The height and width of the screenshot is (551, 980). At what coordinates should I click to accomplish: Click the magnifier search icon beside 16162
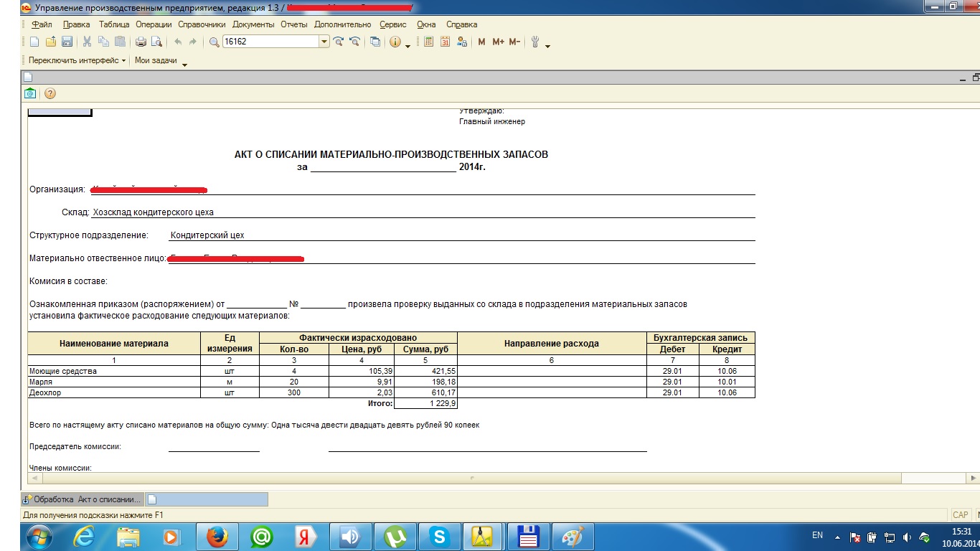coord(214,42)
